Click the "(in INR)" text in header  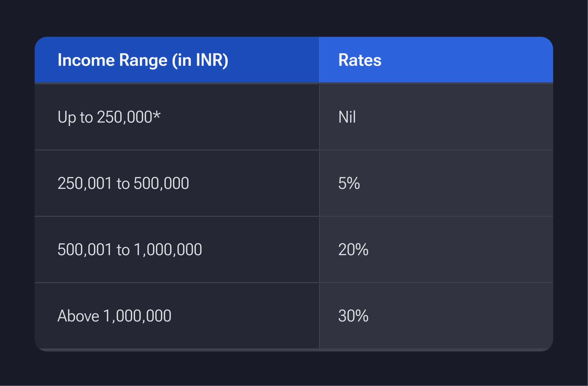click(x=200, y=60)
